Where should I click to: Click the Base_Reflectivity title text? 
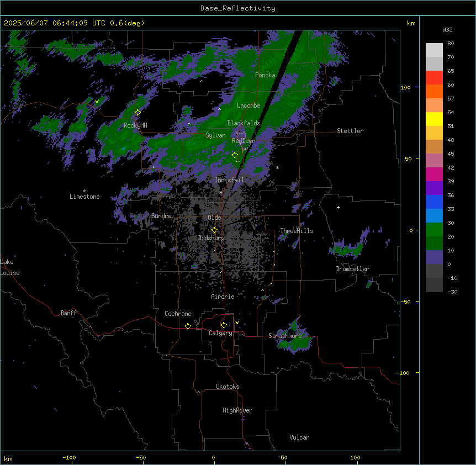[x=238, y=8]
